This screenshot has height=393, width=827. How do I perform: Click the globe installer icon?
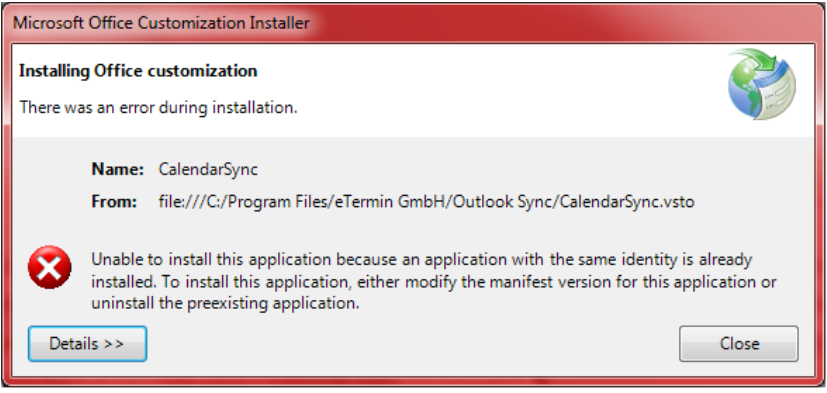[x=762, y=84]
